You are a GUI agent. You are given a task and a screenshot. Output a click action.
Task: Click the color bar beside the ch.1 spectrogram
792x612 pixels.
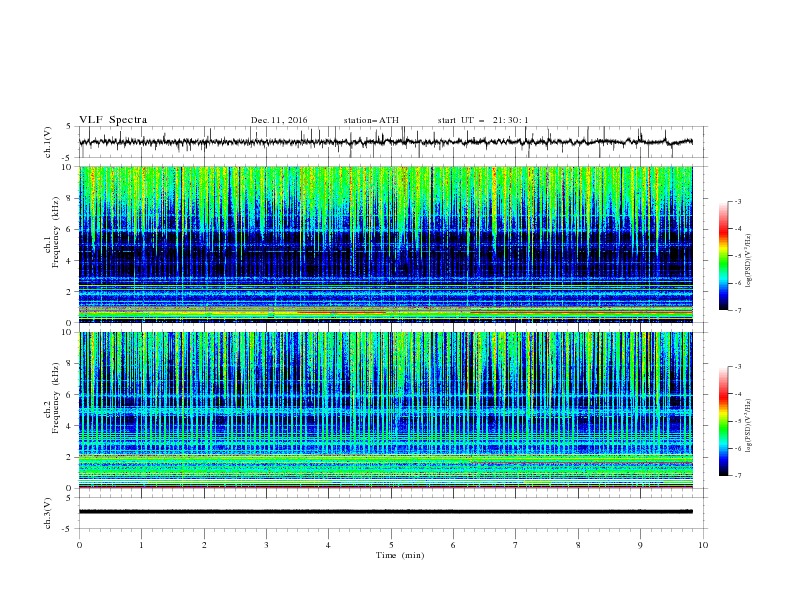click(x=723, y=256)
